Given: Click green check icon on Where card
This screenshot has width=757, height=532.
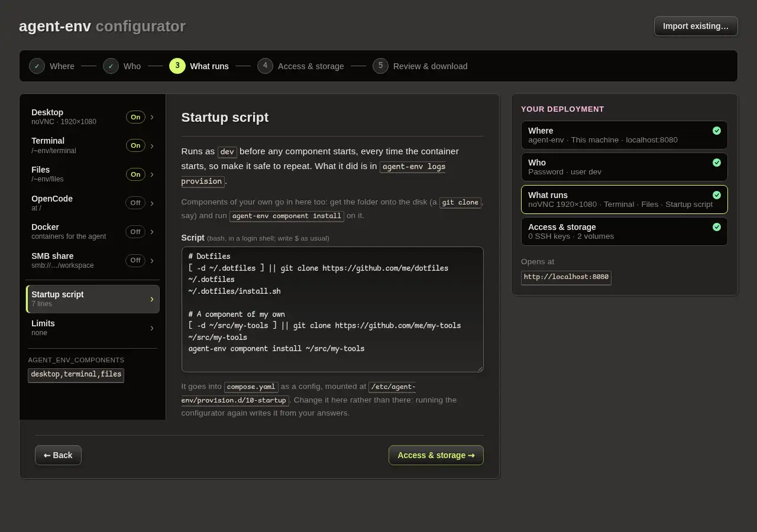Looking at the screenshot, I should pyautogui.click(x=717, y=131).
